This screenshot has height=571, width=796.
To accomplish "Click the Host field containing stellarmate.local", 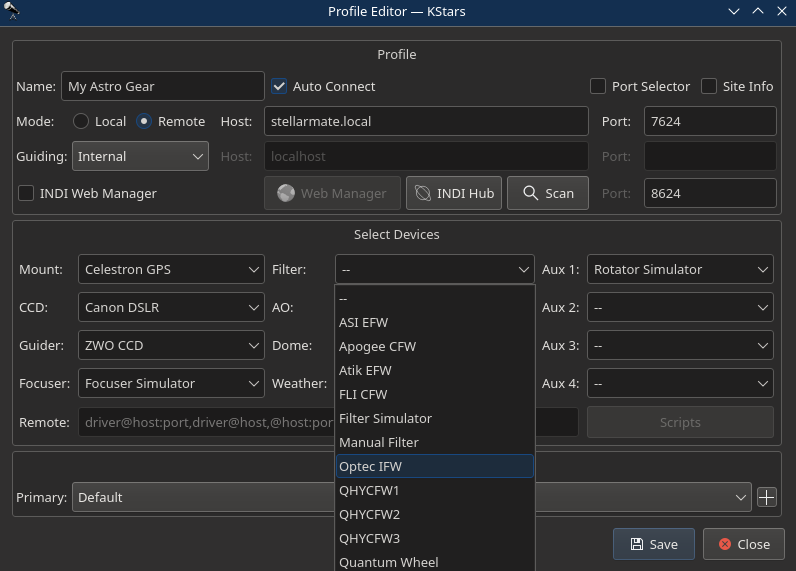I will (x=426, y=121).
